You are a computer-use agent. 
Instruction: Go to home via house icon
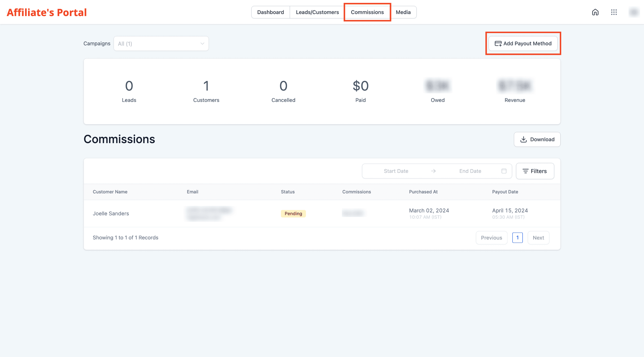[595, 12]
